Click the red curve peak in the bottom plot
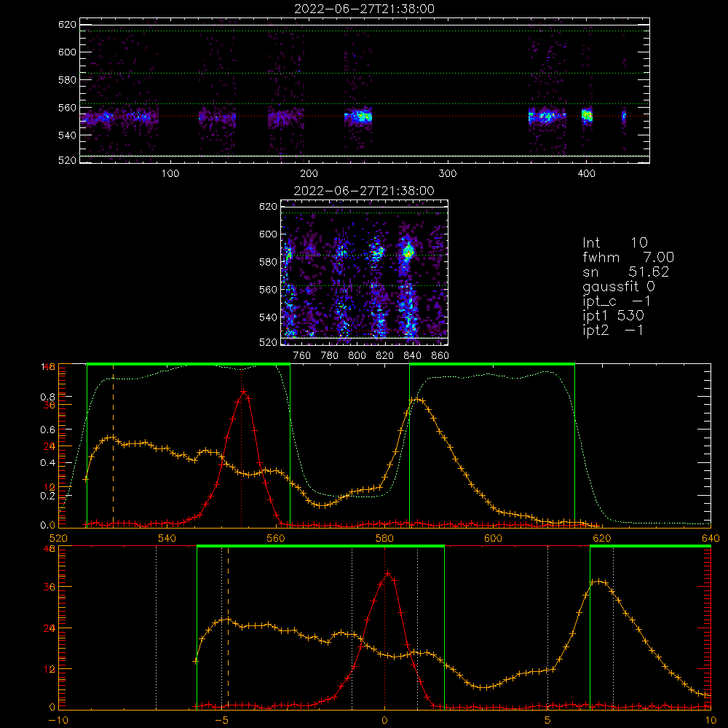728x728 pixels. click(x=388, y=574)
